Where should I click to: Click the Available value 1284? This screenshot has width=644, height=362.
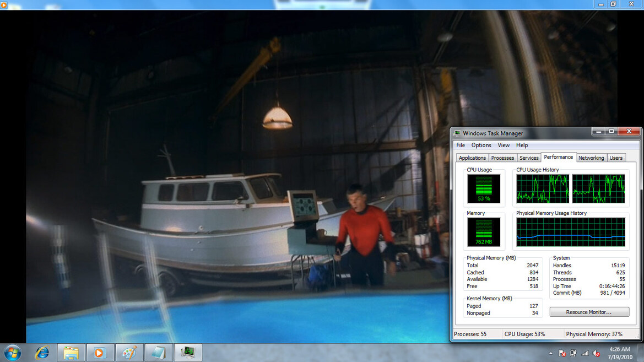[532, 279]
